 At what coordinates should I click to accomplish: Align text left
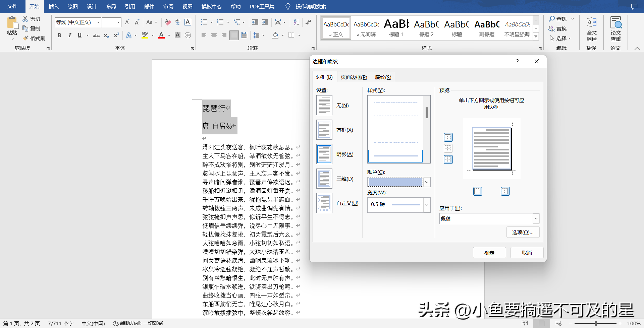[x=204, y=35]
